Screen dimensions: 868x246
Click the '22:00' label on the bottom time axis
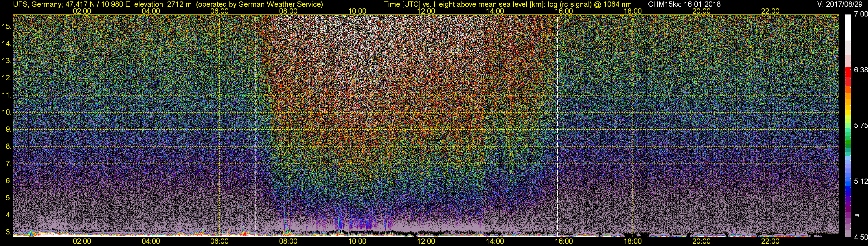click(770, 242)
